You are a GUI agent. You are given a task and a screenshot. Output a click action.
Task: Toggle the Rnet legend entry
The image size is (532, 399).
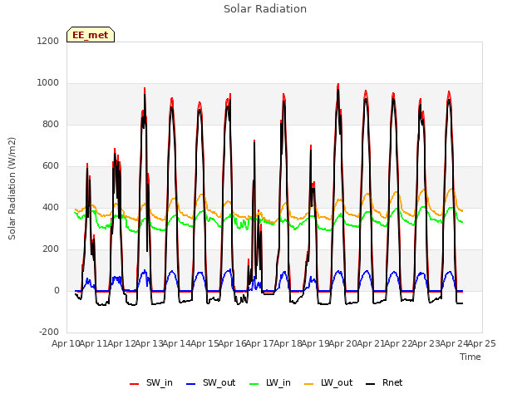tap(384, 382)
